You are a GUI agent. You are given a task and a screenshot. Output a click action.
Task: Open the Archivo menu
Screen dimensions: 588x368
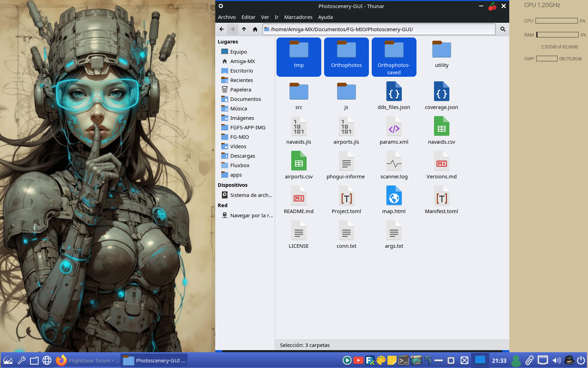click(x=227, y=17)
